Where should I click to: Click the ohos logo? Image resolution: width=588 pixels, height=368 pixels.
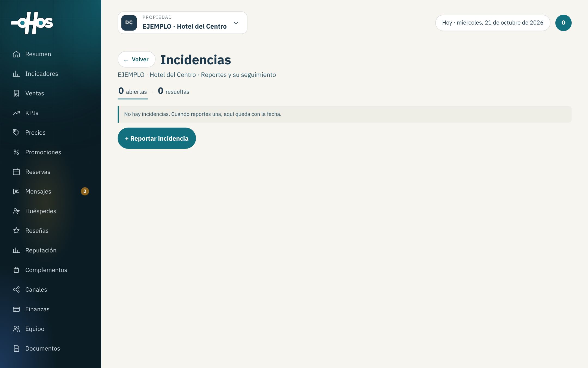point(32,23)
